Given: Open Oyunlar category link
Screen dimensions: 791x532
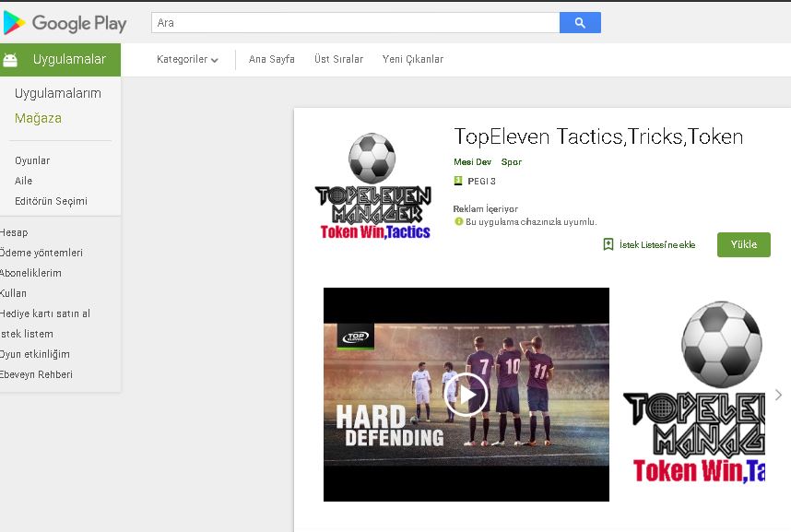Looking at the screenshot, I should tap(32, 160).
